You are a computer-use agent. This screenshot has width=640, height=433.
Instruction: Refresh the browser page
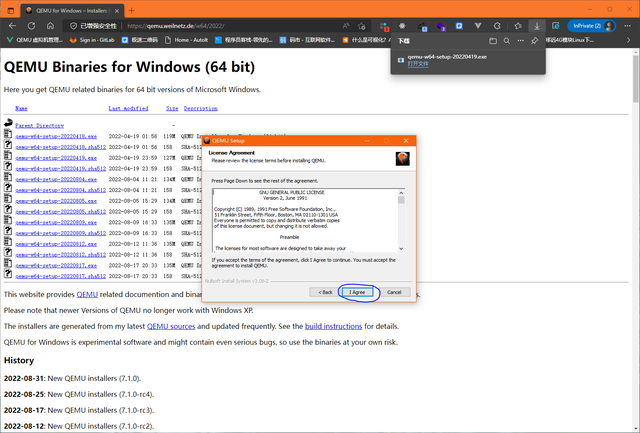tap(31, 26)
